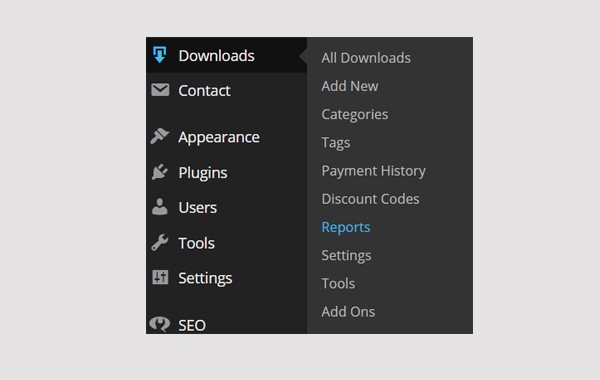
Task: Go to the Plugins menu label
Action: pyautogui.click(x=203, y=173)
